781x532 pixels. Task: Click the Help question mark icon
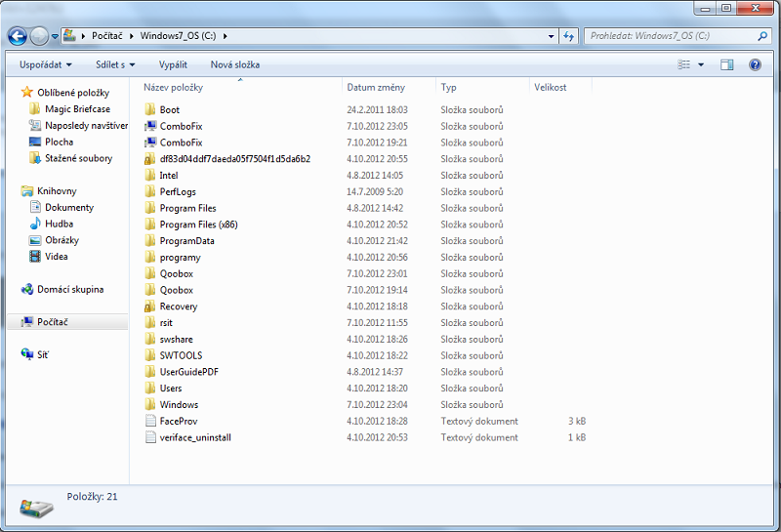(755, 64)
